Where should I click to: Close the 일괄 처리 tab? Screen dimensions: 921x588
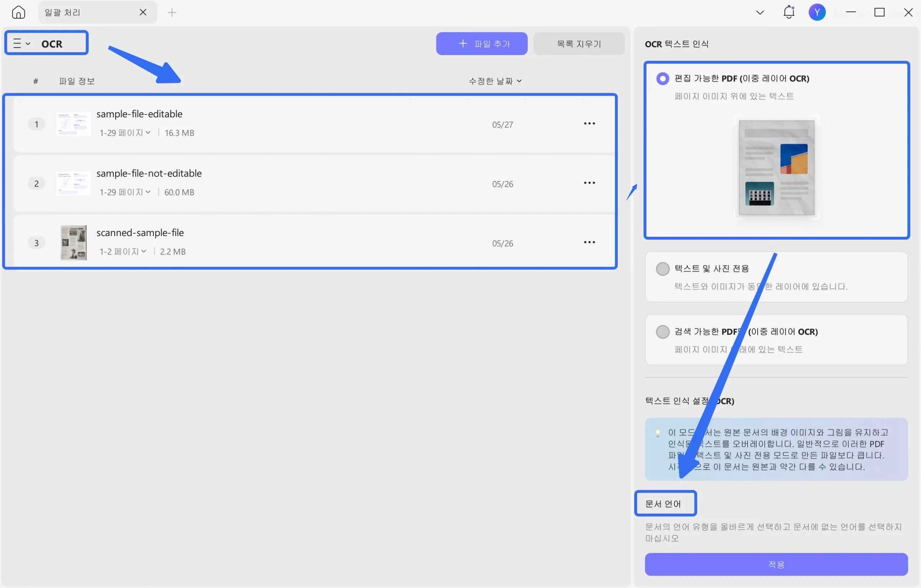[x=143, y=12]
